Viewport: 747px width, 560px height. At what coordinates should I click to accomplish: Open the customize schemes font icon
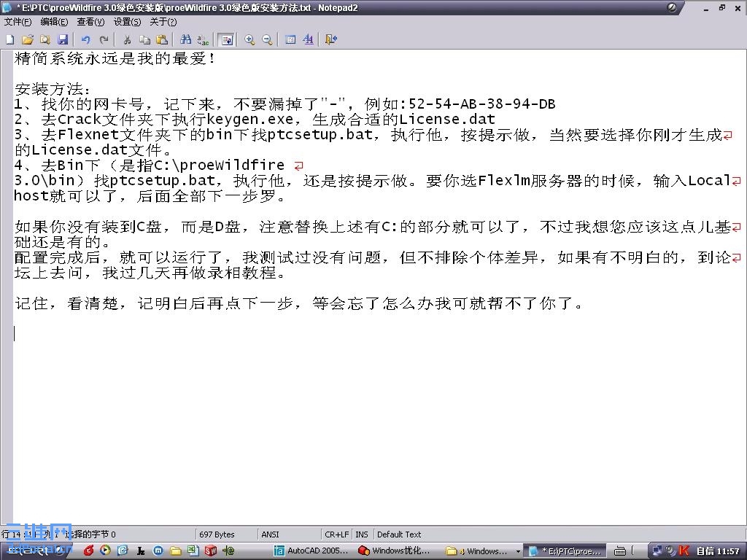click(x=309, y=39)
